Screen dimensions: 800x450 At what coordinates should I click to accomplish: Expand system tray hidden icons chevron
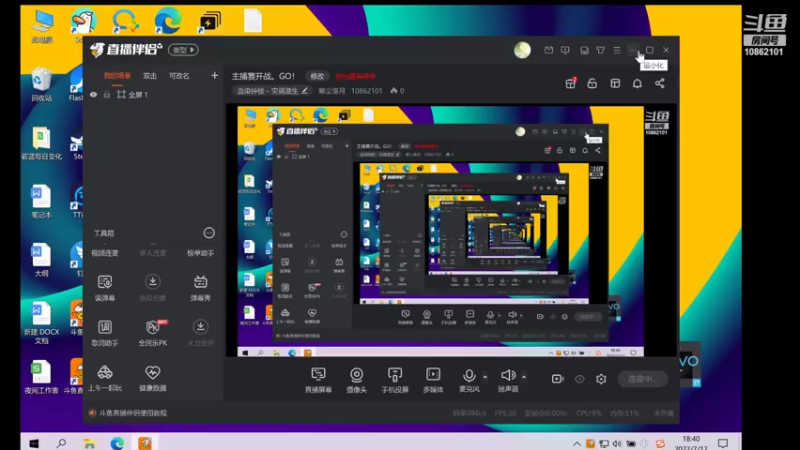pos(577,444)
